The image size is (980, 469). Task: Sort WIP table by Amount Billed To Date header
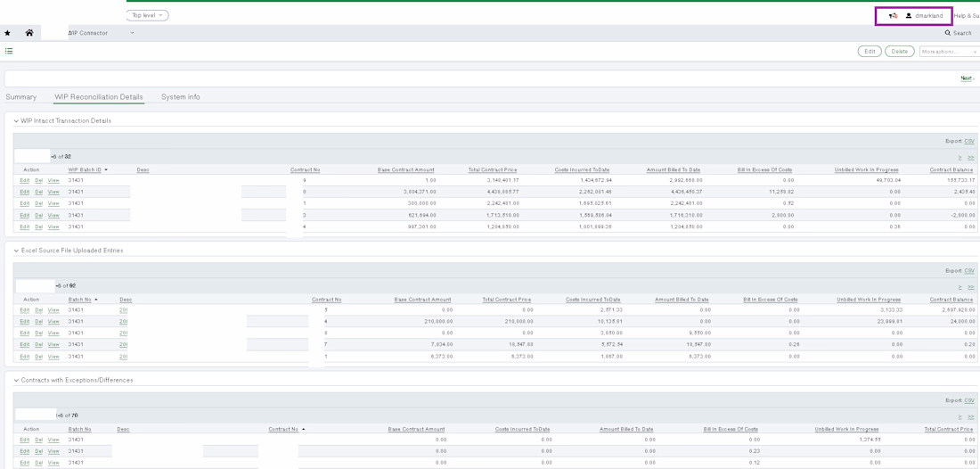click(x=672, y=169)
